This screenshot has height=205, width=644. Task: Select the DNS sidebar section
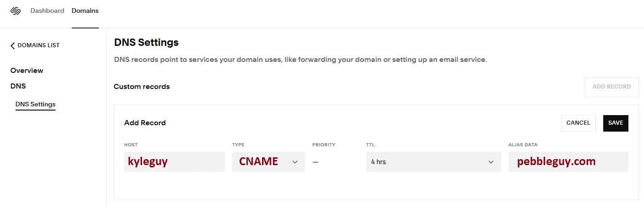pyautogui.click(x=18, y=86)
